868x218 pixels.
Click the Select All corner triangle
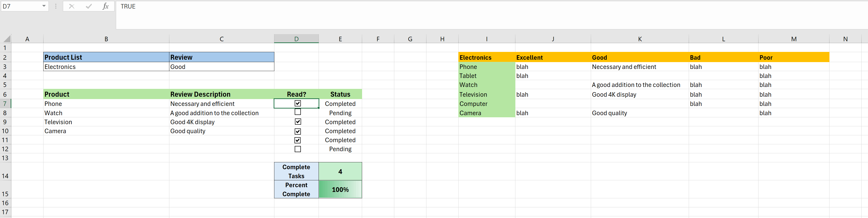[6, 38]
